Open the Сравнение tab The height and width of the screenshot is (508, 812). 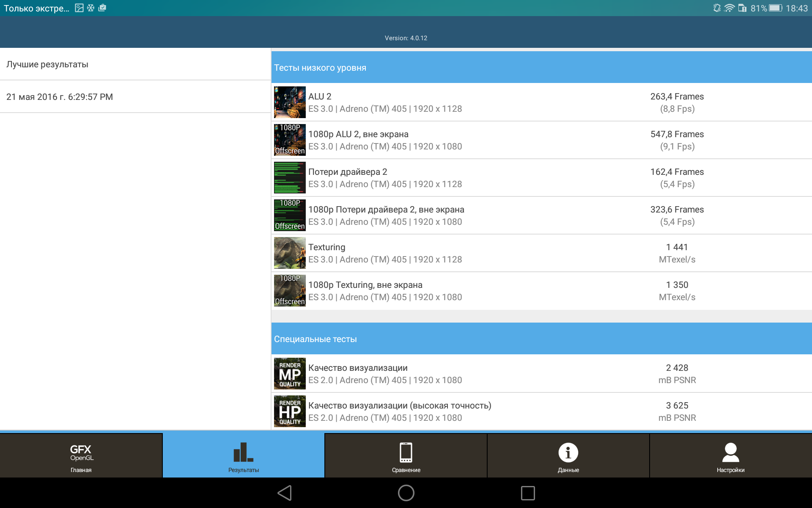coord(406,456)
